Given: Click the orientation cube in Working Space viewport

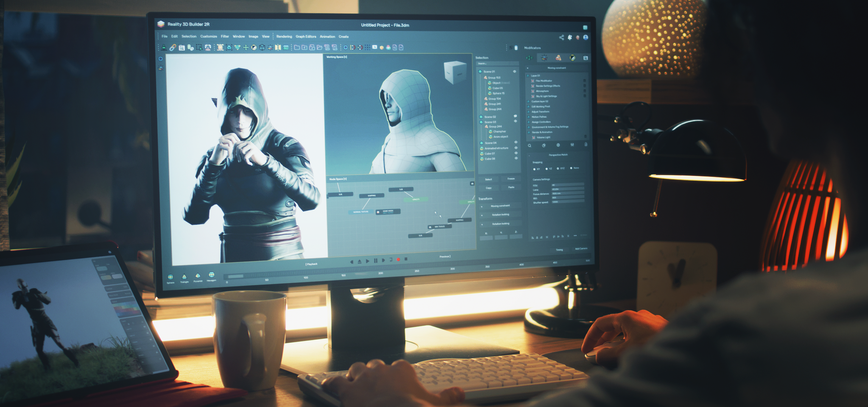Looking at the screenshot, I should pos(455,72).
